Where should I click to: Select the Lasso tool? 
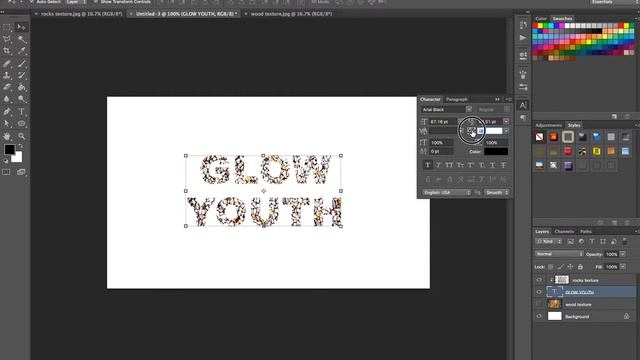click(x=7, y=39)
